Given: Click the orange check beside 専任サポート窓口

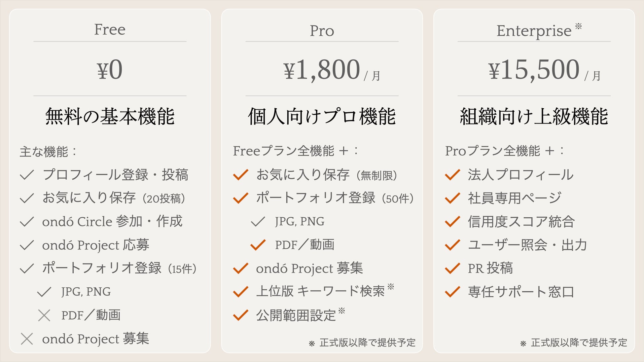Looking at the screenshot, I should pyautogui.click(x=452, y=292).
